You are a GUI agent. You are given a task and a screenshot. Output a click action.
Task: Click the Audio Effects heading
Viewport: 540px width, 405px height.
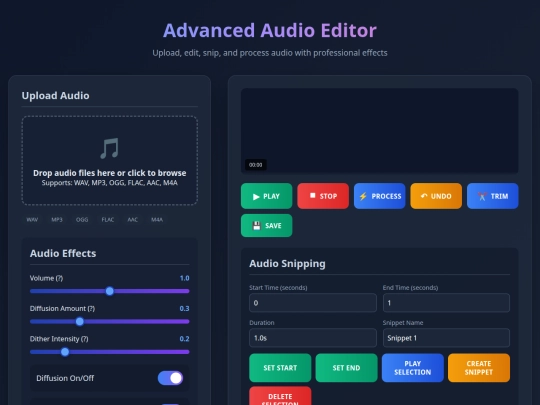pos(63,253)
